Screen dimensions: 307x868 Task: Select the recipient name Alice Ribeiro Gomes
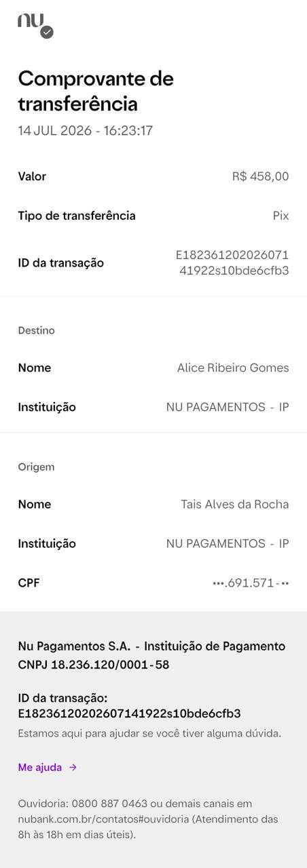tap(233, 368)
